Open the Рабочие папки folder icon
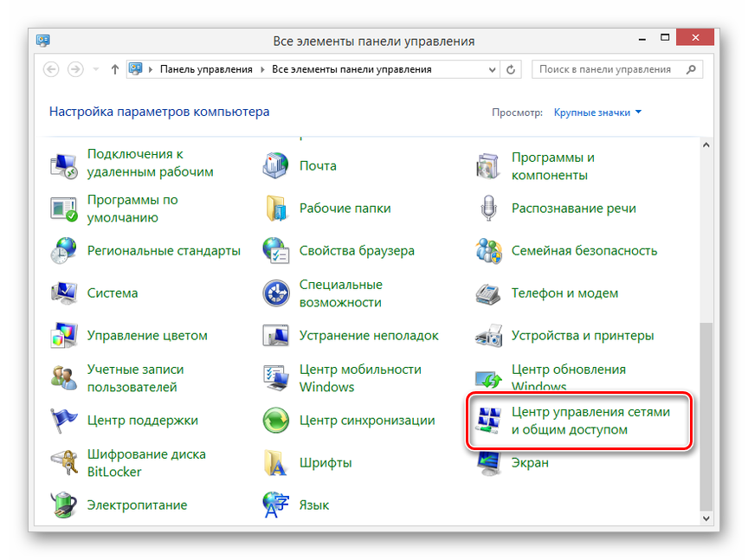This screenshot has height=560, width=748. point(275,209)
